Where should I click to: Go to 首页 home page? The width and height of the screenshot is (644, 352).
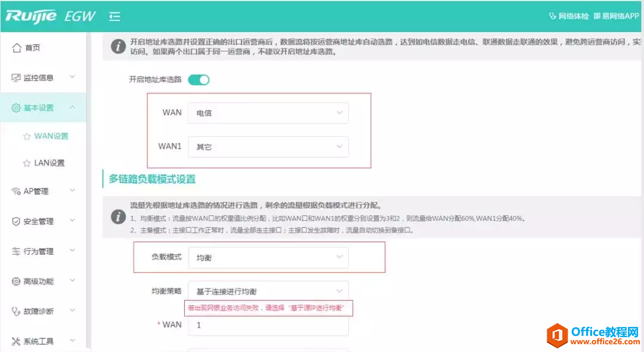tap(32, 48)
